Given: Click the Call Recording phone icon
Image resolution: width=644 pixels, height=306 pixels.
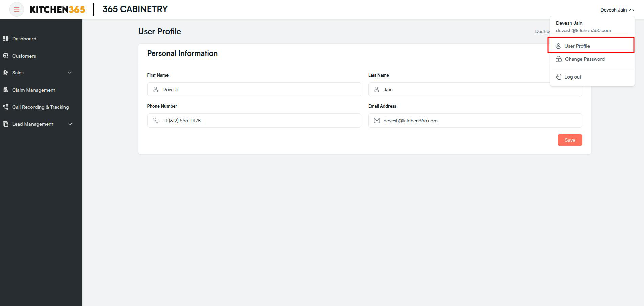Looking at the screenshot, I should (x=6, y=107).
